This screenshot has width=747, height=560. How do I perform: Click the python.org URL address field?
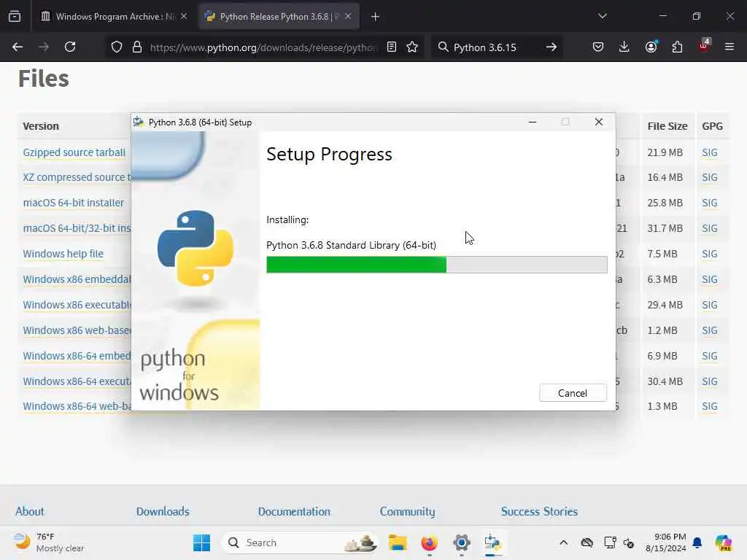(x=263, y=47)
